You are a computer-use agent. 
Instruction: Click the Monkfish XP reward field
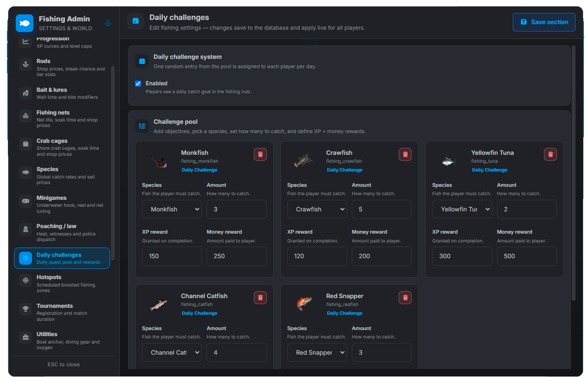pyautogui.click(x=172, y=256)
